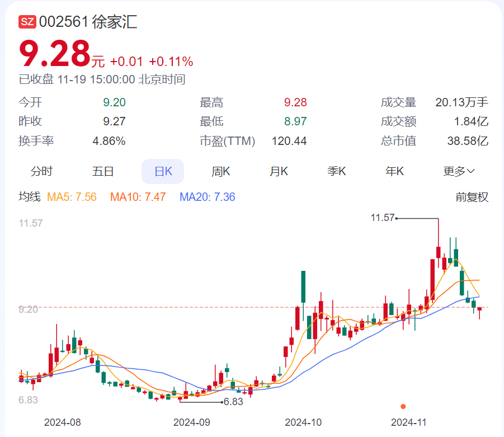Click the tall green candlestick in October
This screenshot has width=504, height=437.
pyautogui.click(x=303, y=286)
